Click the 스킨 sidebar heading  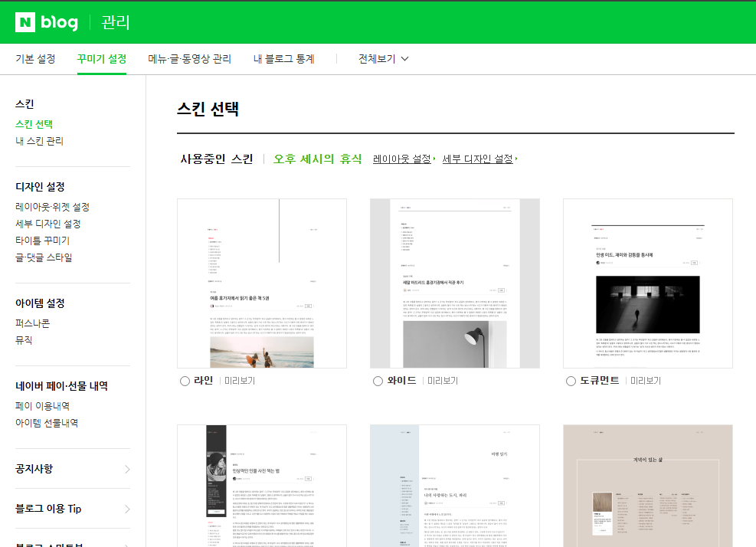[25, 104]
